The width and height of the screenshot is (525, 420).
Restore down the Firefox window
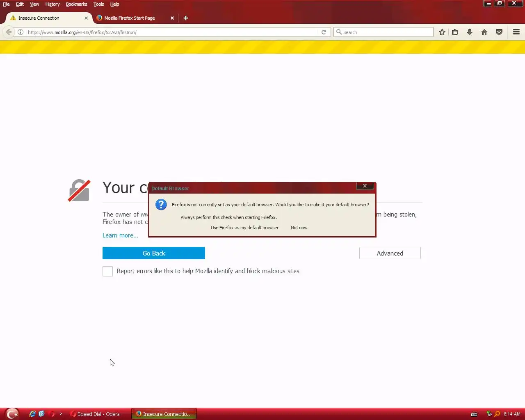coord(500,3)
